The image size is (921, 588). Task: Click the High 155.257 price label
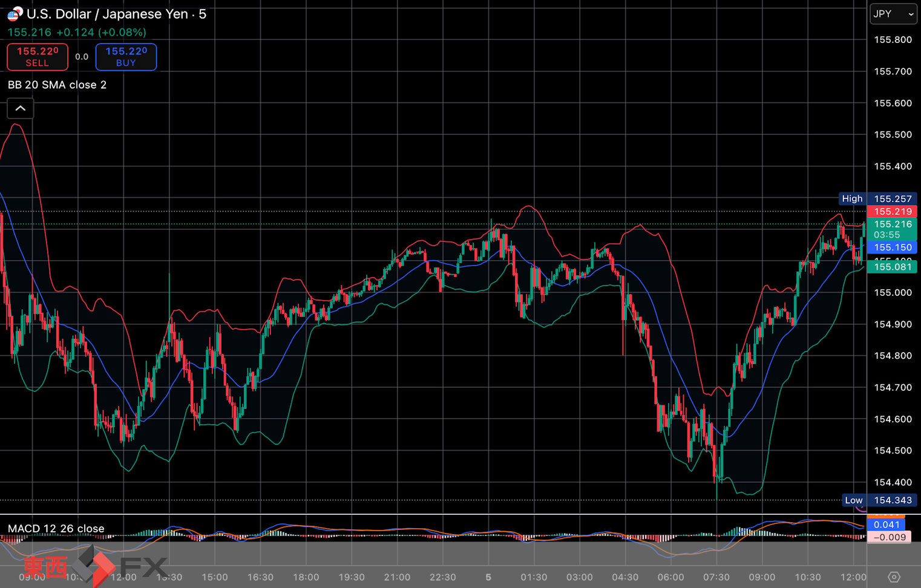pyautogui.click(x=877, y=198)
